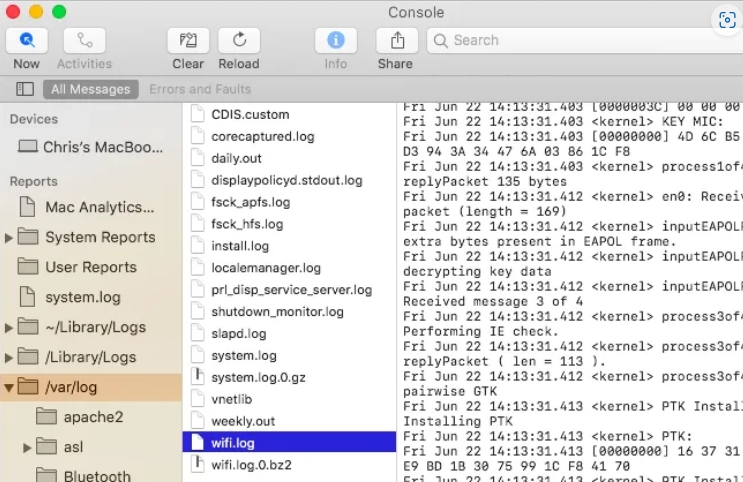743x482 pixels.
Task: Expand the /Library/Logs disclosure triangle
Action: point(9,357)
